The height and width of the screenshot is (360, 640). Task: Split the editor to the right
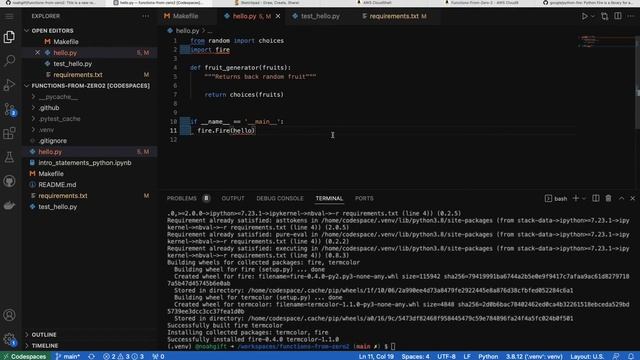pyautogui.click(x=618, y=16)
